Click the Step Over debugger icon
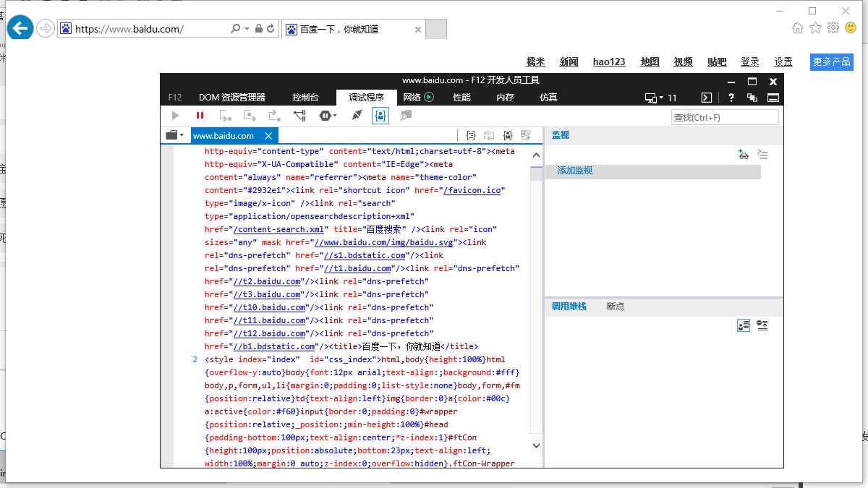 [x=250, y=116]
